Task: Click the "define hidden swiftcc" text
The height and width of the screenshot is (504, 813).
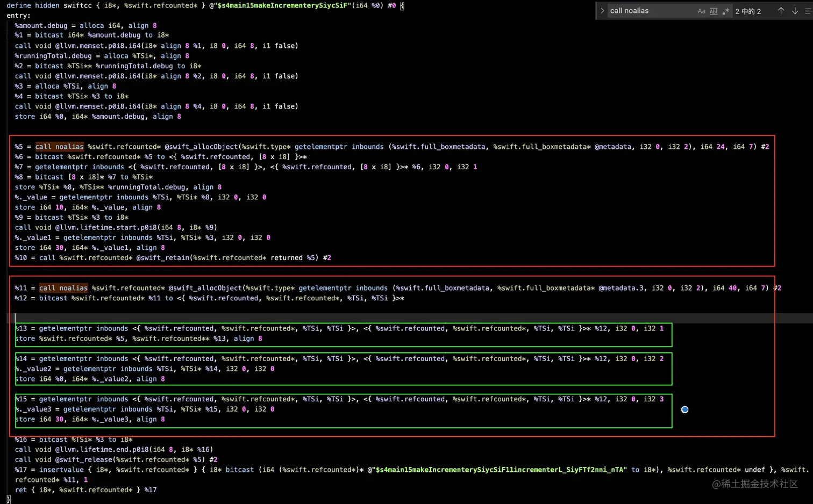Action: [49, 5]
